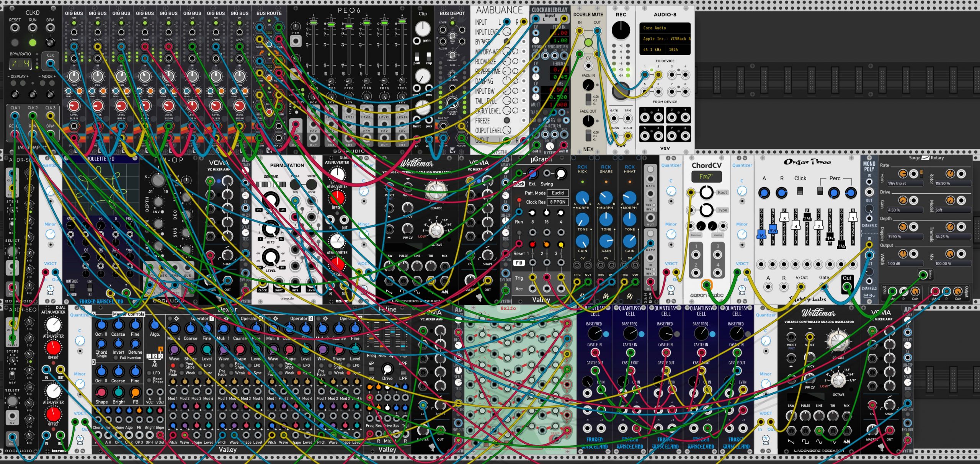Click the Surge Rotary Horn rate knob
Screen dimensions: 980x464
click(x=903, y=174)
